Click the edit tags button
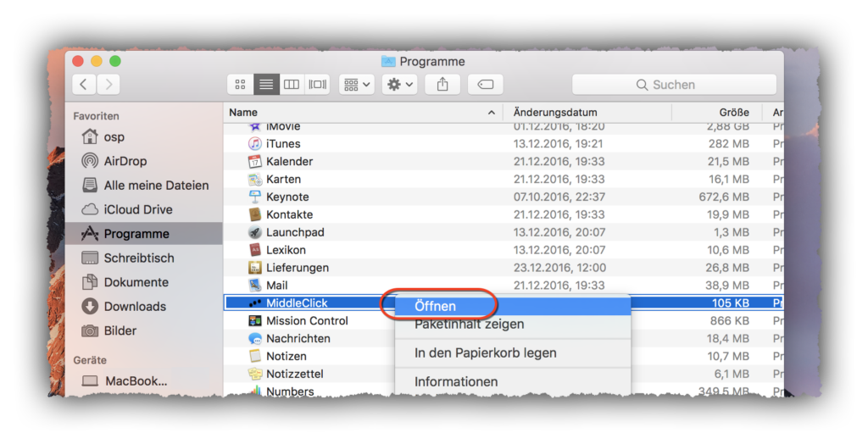 pyautogui.click(x=486, y=84)
